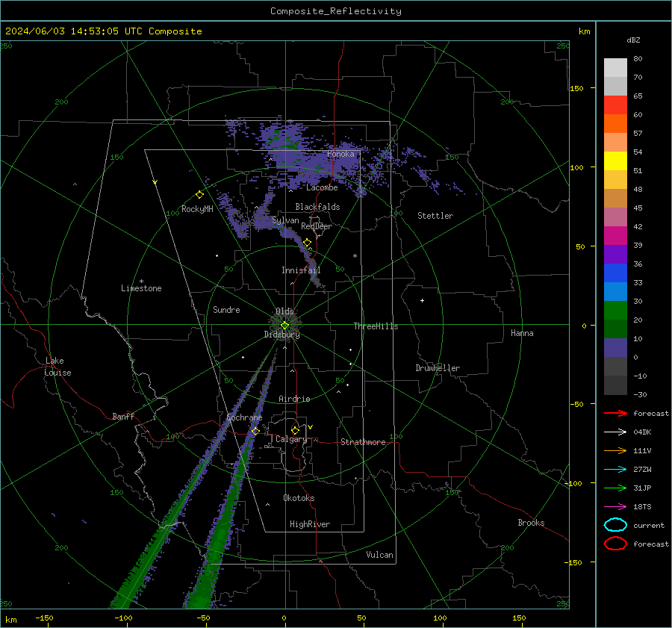
Task: Select the orange 111V arrow legend icon
Action: pos(615,450)
